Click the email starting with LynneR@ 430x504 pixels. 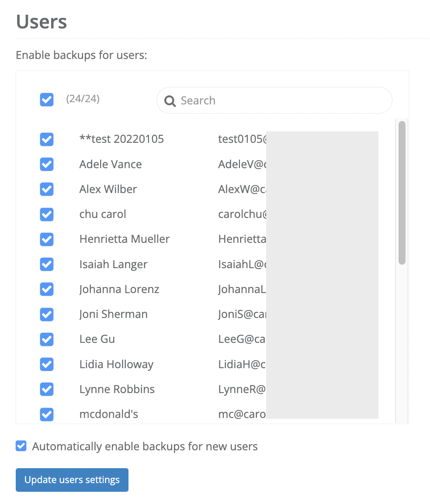242,389
